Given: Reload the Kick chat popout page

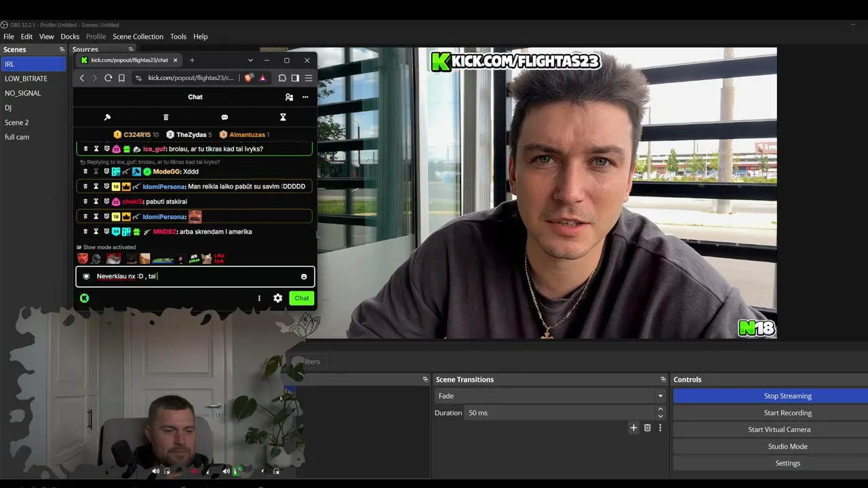Looking at the screenshot, I should point(108,78).
